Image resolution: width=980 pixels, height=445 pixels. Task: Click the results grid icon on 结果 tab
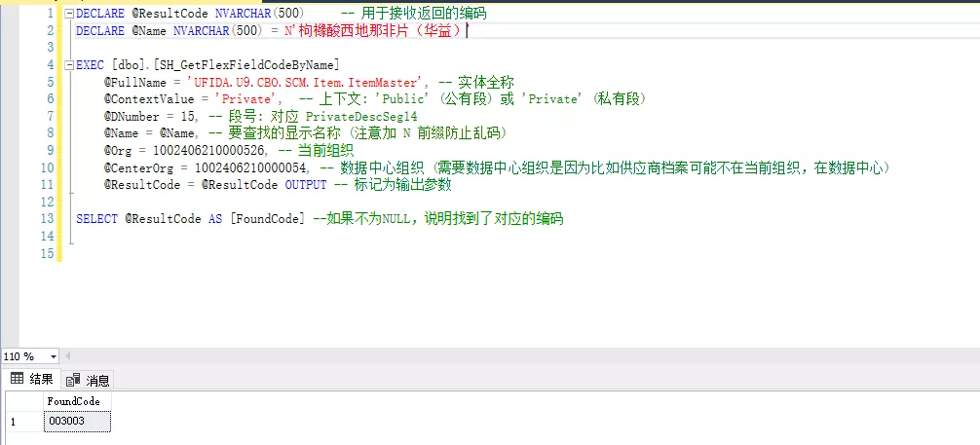click(x=17, y=379)
